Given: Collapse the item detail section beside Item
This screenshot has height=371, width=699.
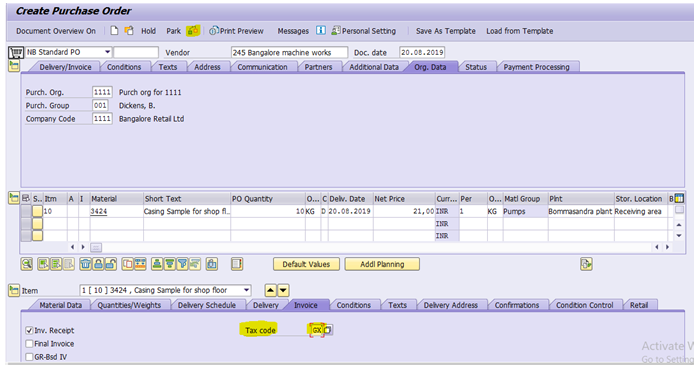Looking at the screenshot, I should [x=14, y=290].
